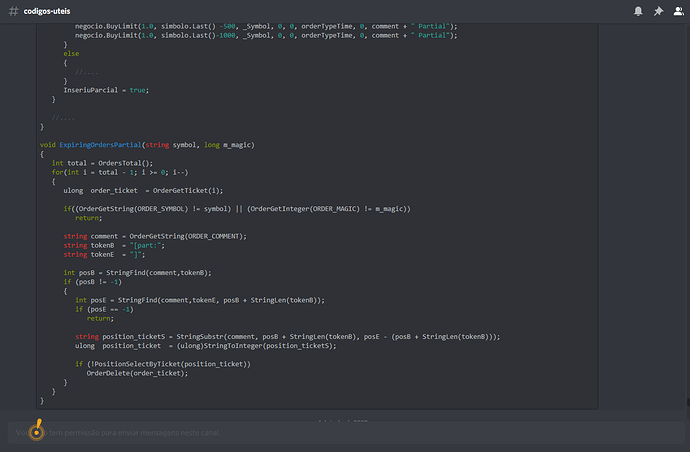This screenshot has width=690, height=452.
Task: Click the 'for(int i = total - 1' loop line
Action: 120,172
